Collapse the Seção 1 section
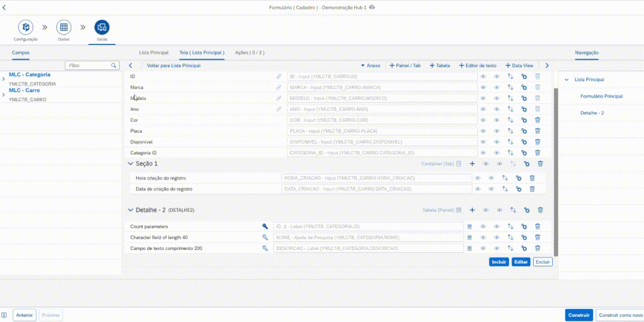The width and height of the screenshot is (644, 322). tap(131, 164)
